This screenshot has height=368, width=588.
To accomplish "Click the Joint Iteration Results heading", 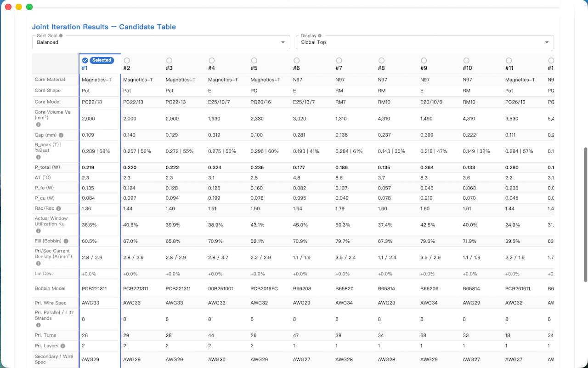I will (104, 27).
